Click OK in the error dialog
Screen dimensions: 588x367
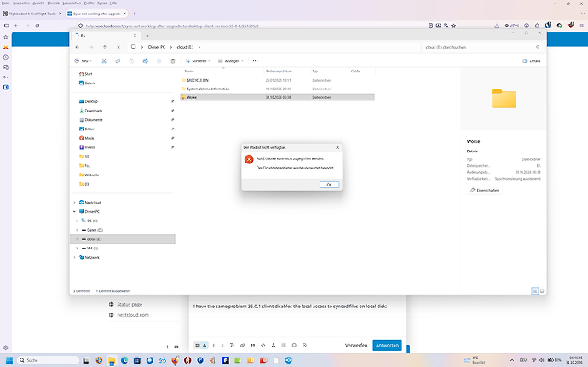point(329,185)
